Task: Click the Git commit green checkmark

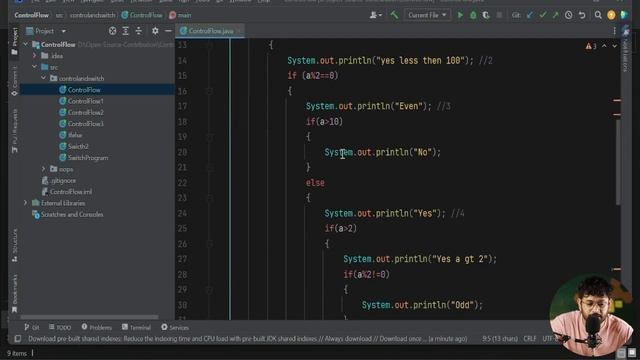Action: coord(542,15)
